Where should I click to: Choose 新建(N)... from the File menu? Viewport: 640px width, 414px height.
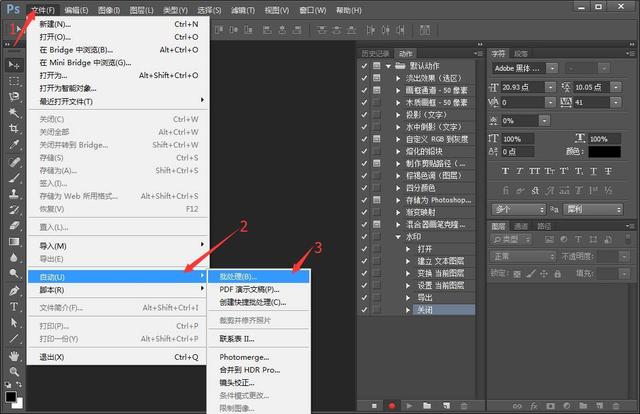[118, 24]
